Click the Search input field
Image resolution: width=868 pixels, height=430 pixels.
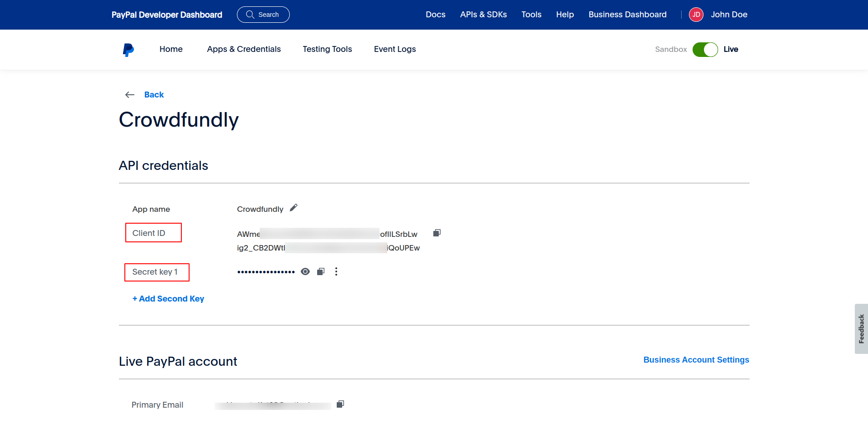point(263,15)
